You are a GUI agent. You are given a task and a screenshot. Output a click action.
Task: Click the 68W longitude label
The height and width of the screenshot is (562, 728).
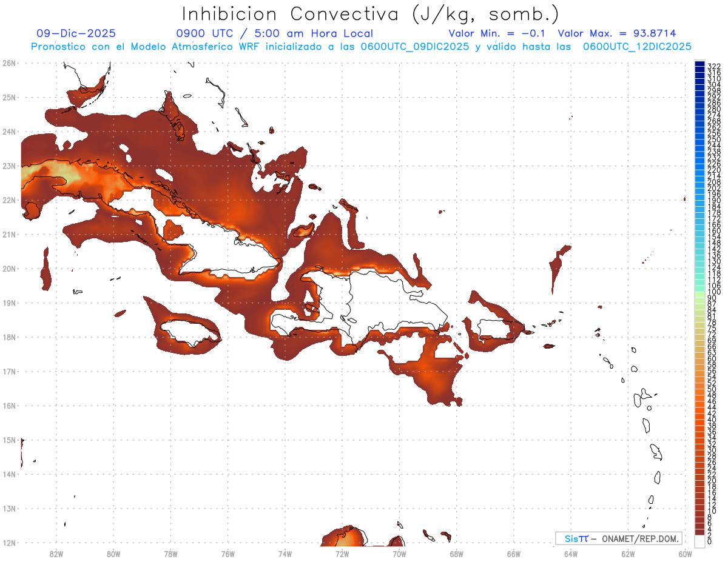[457, 554]
